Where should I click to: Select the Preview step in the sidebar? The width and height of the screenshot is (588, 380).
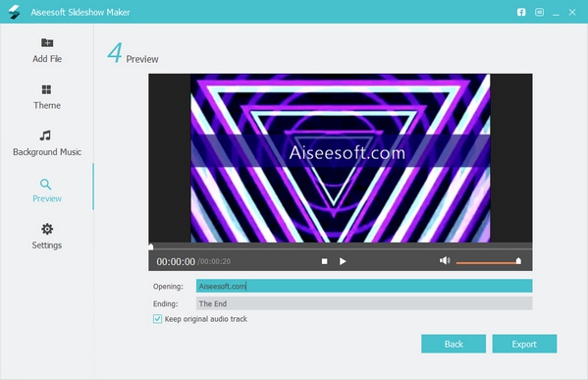46,190
